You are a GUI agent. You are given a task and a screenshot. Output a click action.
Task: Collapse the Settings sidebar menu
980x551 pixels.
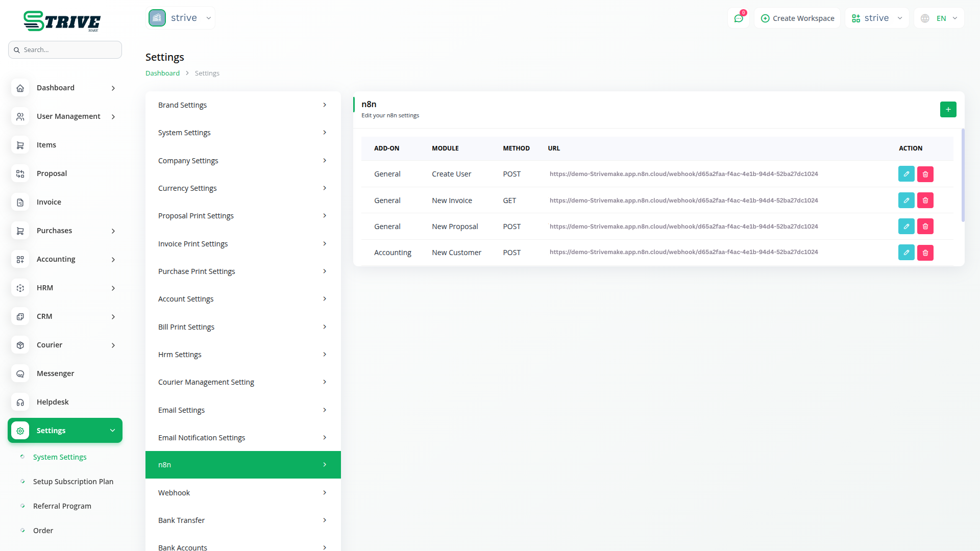(x=65, y=431)
